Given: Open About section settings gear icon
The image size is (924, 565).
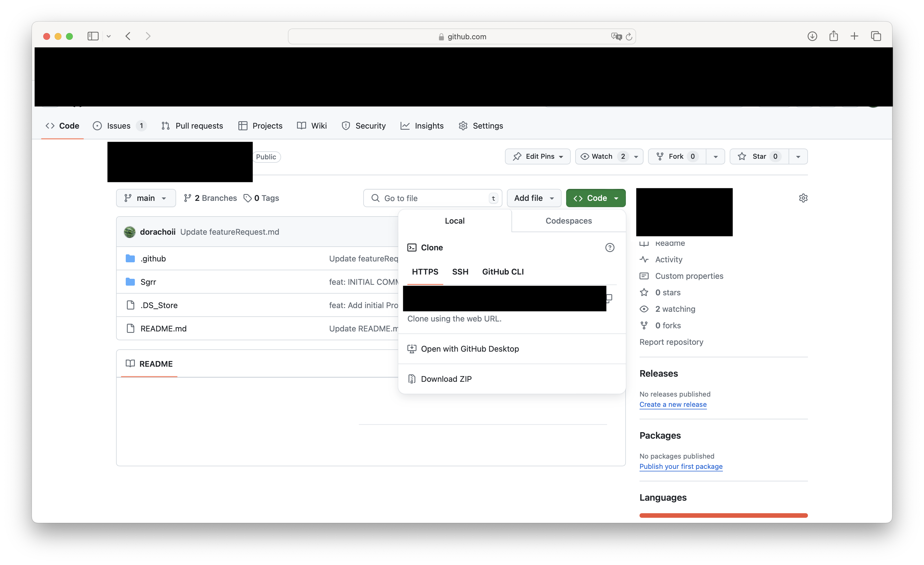Looking at the screenshot, I should tap(803, 198).
